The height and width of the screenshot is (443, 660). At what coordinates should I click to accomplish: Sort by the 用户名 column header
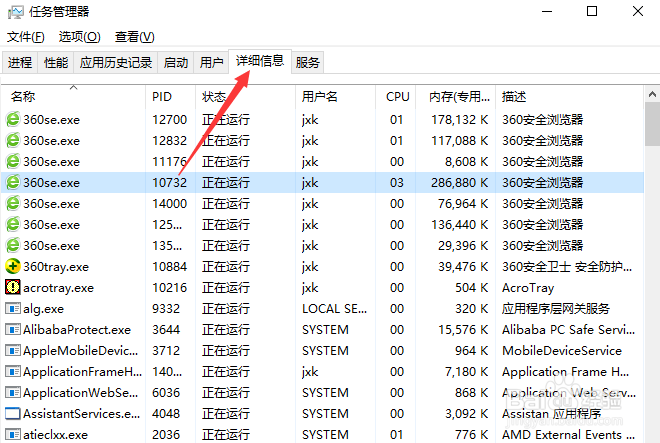click(x=335, y=96)
